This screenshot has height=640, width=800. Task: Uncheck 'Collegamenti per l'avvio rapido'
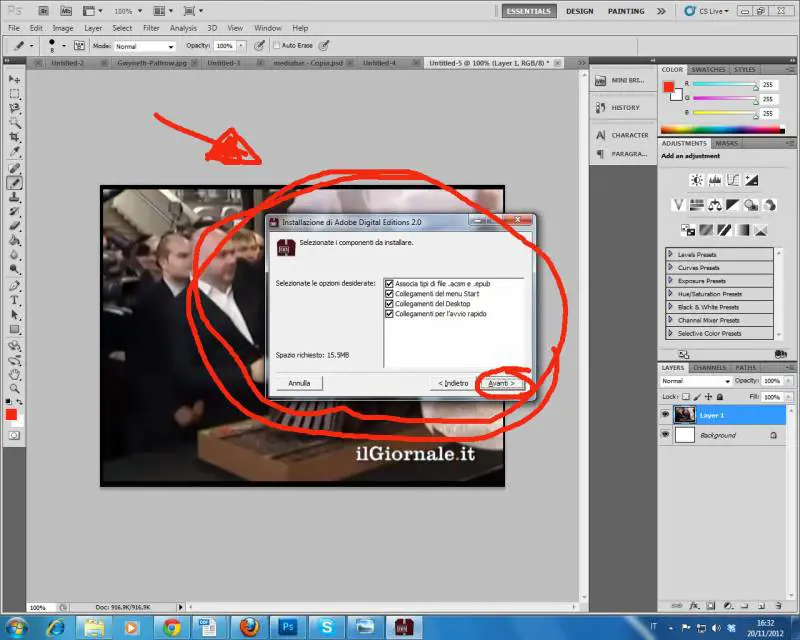(x=389, y=314)
